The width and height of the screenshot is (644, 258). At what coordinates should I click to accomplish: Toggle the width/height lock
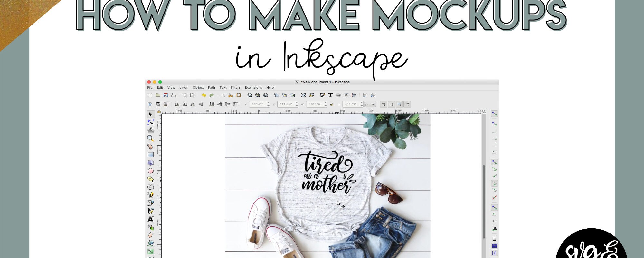point(332,104)
